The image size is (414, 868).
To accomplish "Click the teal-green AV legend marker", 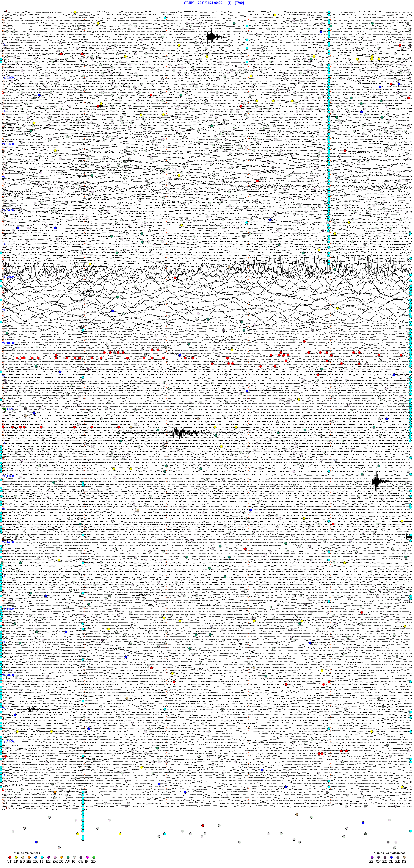I will (68, 857).
